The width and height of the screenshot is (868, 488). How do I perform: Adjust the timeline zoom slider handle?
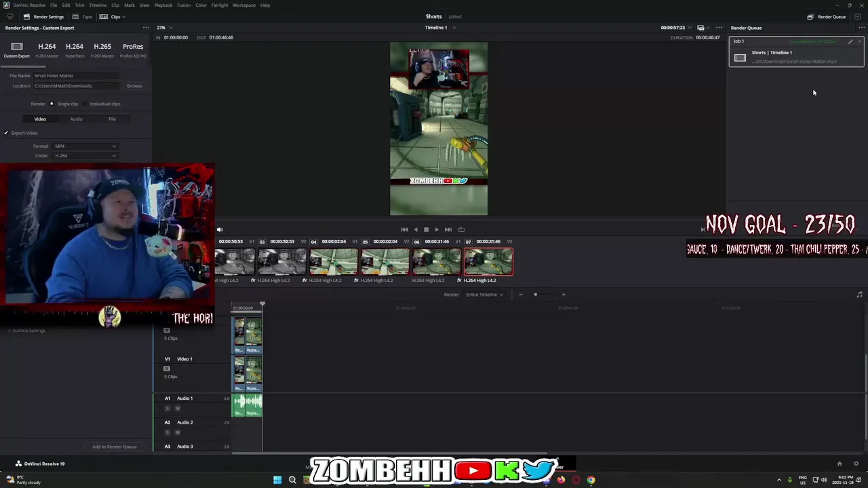[x=535, y=294]
